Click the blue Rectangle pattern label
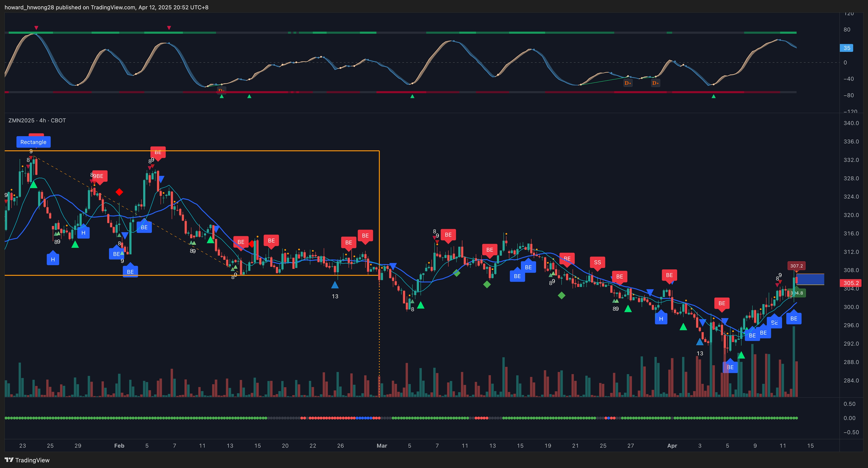 [x=33, y=142]
